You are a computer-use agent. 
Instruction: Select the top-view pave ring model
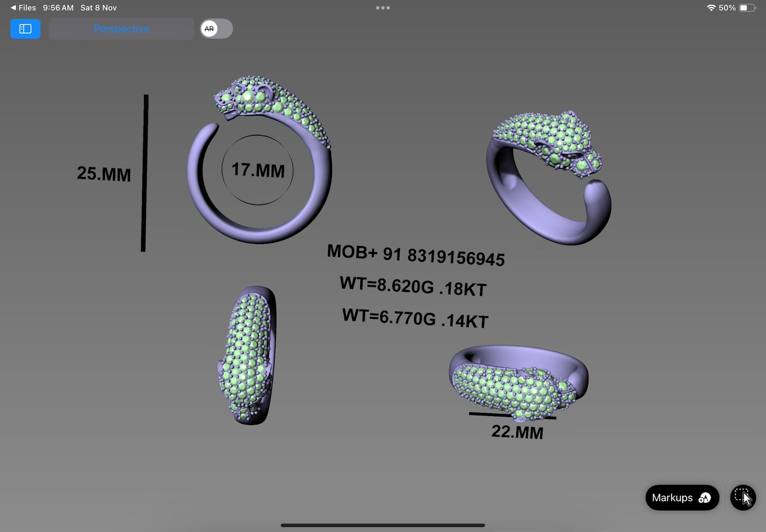248,355
